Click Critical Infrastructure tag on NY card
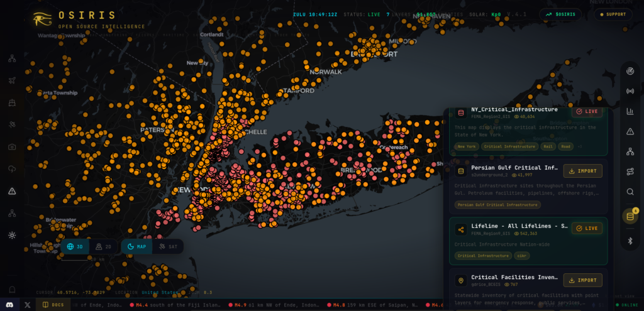 tap(509, 146)
